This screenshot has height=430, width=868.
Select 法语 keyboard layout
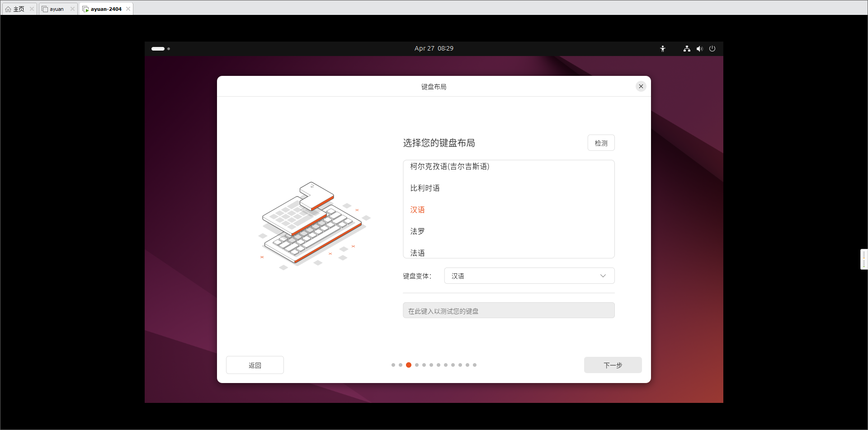coord(509,252)
